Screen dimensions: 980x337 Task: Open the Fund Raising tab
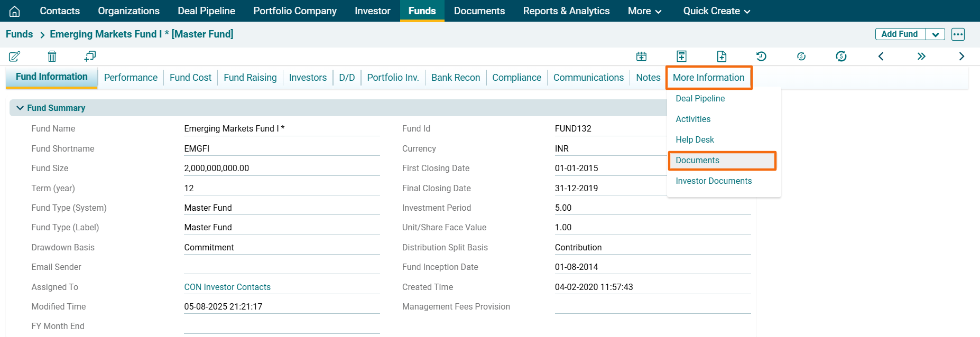250,78
